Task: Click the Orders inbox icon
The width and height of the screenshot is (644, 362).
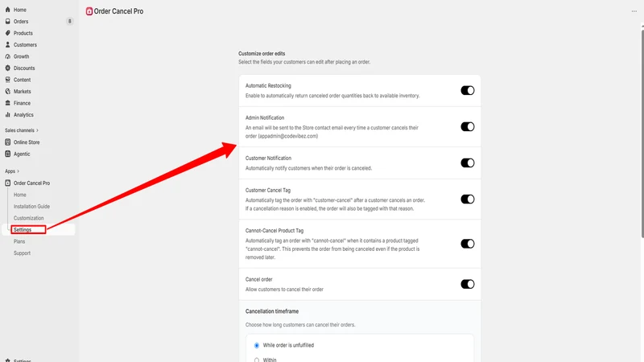Action: tap(7, 22)
